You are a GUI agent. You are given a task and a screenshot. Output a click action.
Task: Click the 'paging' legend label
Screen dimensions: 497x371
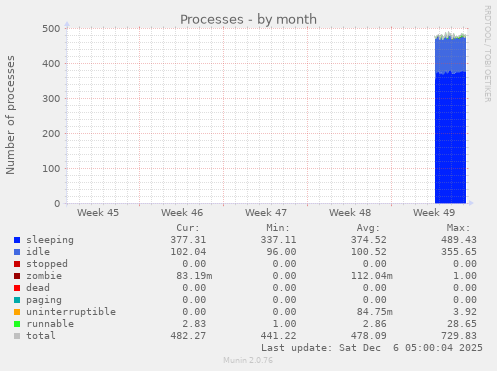pyautogui.click(x=44, y=300)
